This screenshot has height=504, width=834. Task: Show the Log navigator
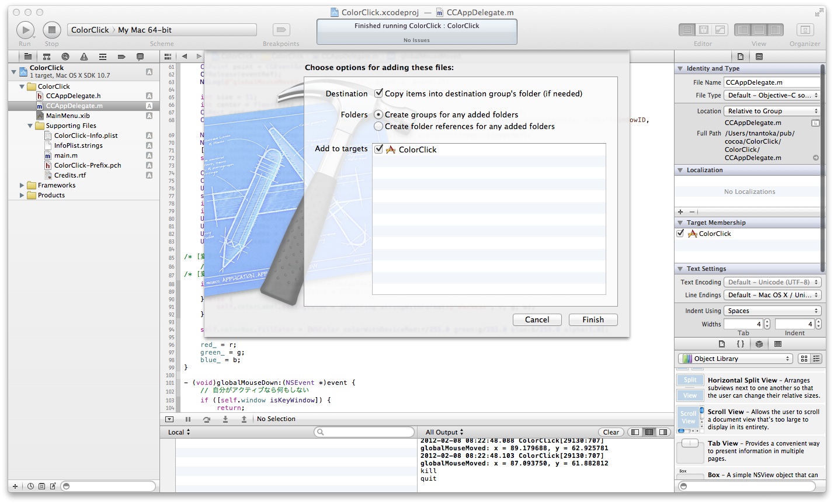[140, 57]
